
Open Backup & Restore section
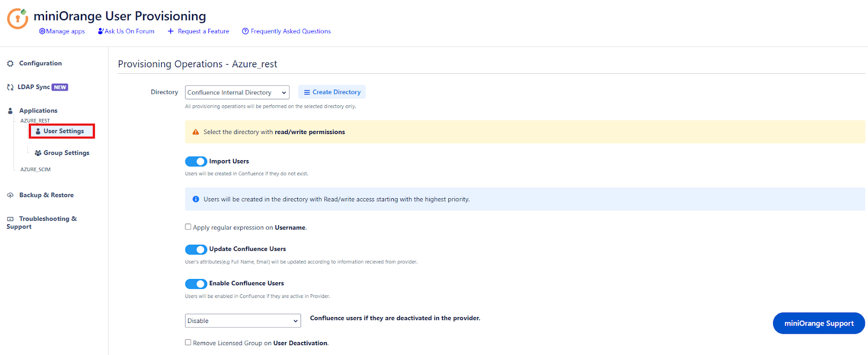click(46, 195)
